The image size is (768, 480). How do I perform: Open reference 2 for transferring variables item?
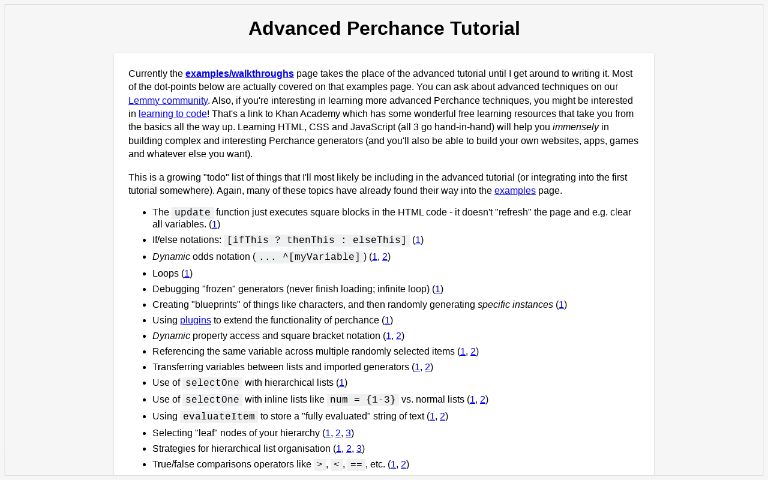tap(428, 367)
